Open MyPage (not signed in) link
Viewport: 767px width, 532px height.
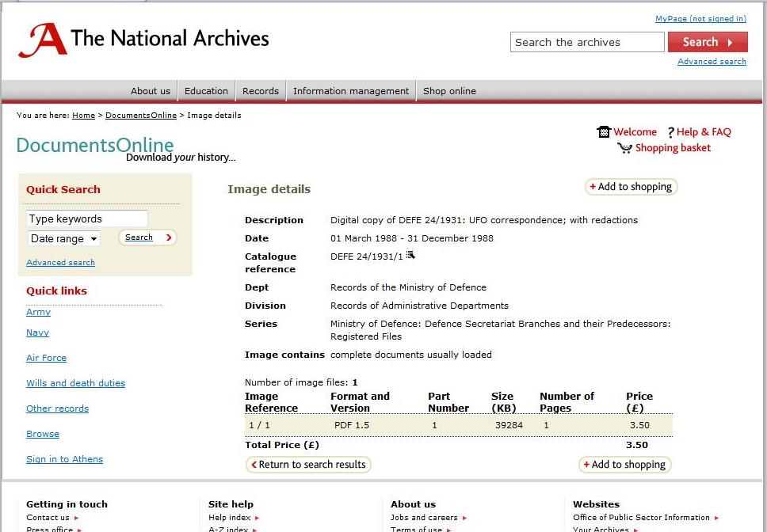click(x=700, y=18)
